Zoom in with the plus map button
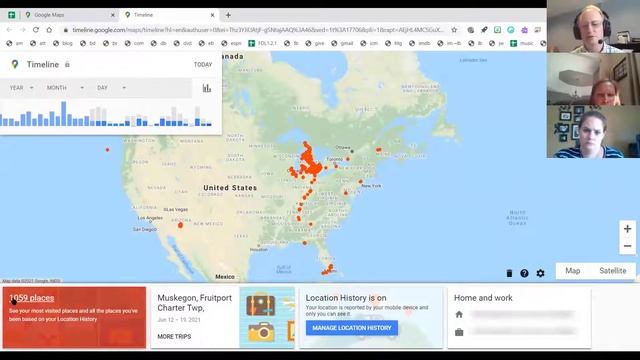 coord(627,229)
